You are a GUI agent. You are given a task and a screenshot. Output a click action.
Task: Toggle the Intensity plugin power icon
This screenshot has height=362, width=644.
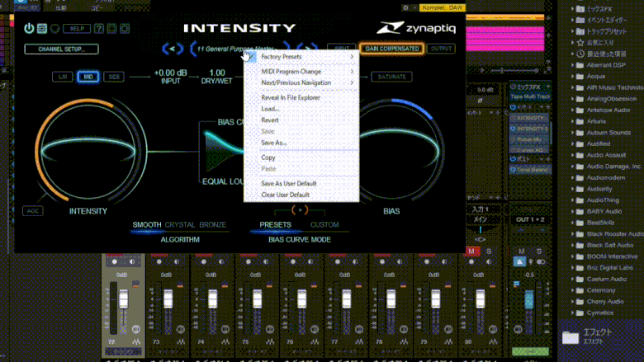[29, 28]
